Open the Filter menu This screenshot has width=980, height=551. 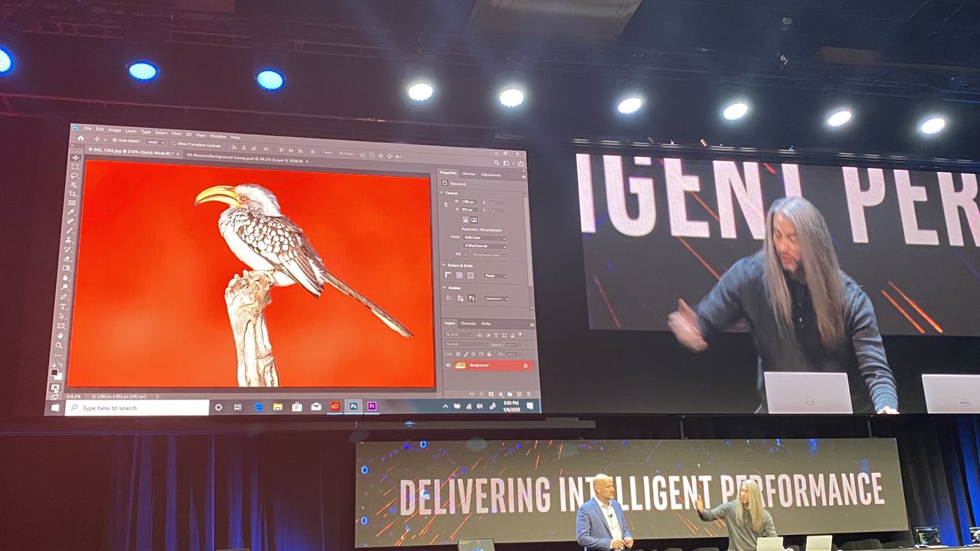tap(176, 133)
